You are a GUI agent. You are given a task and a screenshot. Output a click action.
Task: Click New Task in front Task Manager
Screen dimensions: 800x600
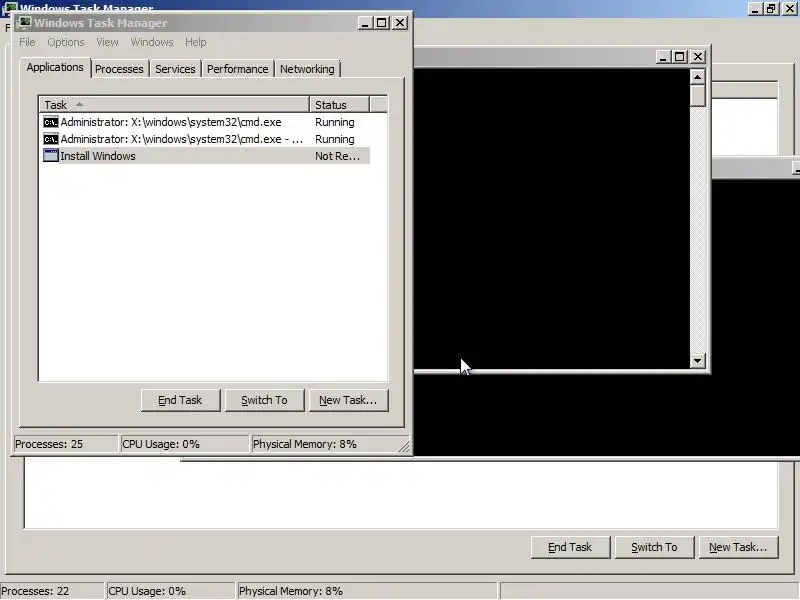(x=348, y=400)
